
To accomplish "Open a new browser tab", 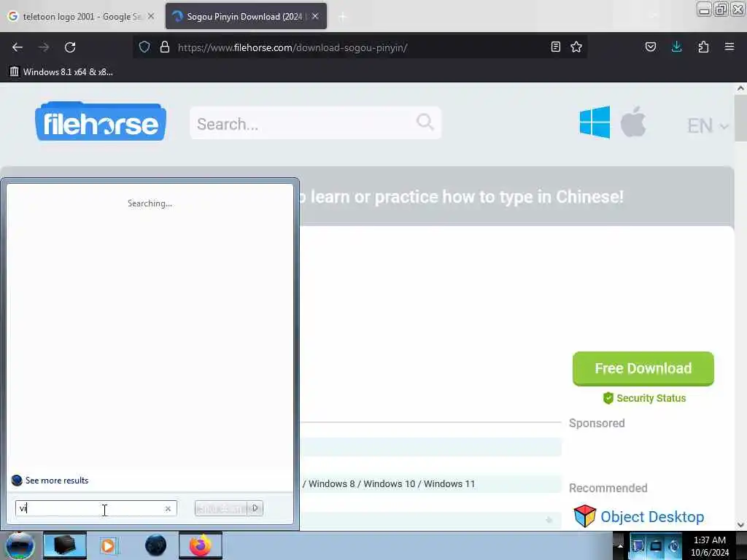I will pos(342,17).
